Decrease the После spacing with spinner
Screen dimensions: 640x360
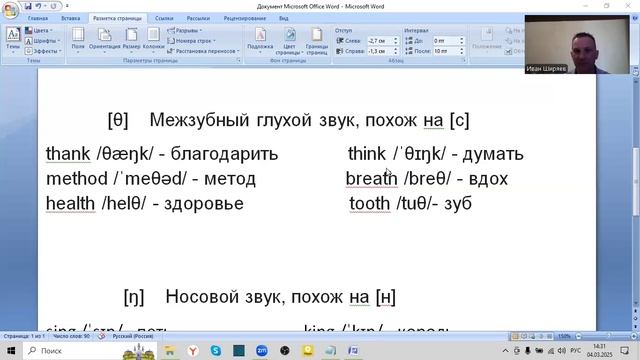tap(462, 53)
